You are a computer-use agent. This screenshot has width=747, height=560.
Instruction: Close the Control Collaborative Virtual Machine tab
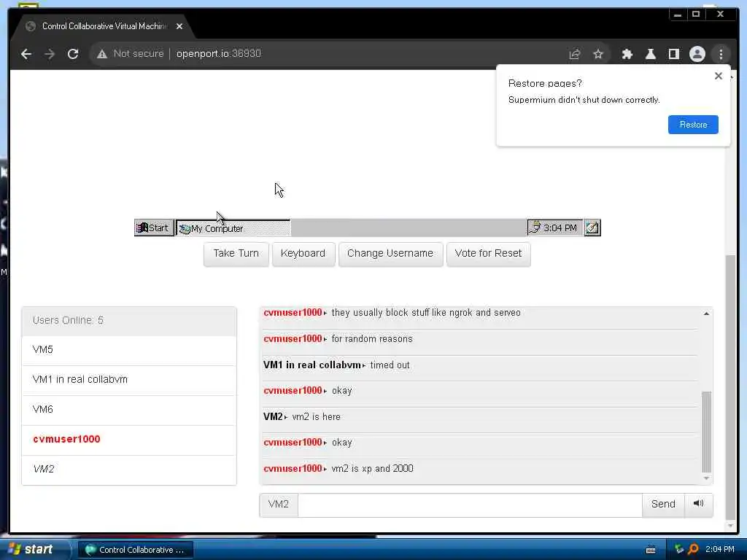click(179, 26)
